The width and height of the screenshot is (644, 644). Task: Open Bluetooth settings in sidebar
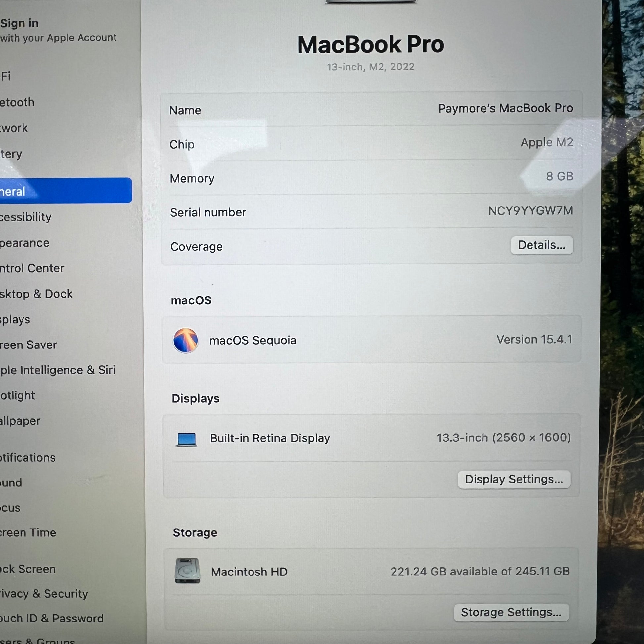coord(17,102)
